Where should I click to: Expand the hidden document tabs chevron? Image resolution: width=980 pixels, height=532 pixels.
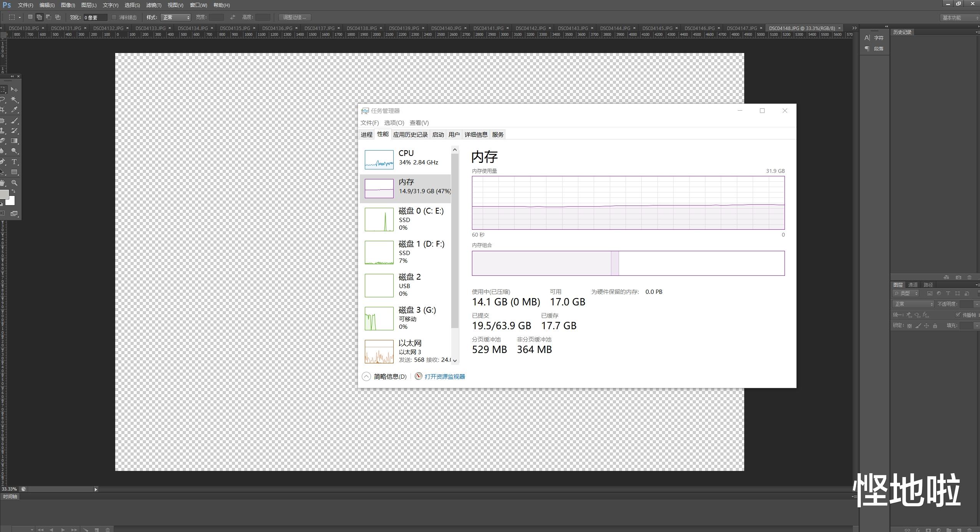pos(854,28)
